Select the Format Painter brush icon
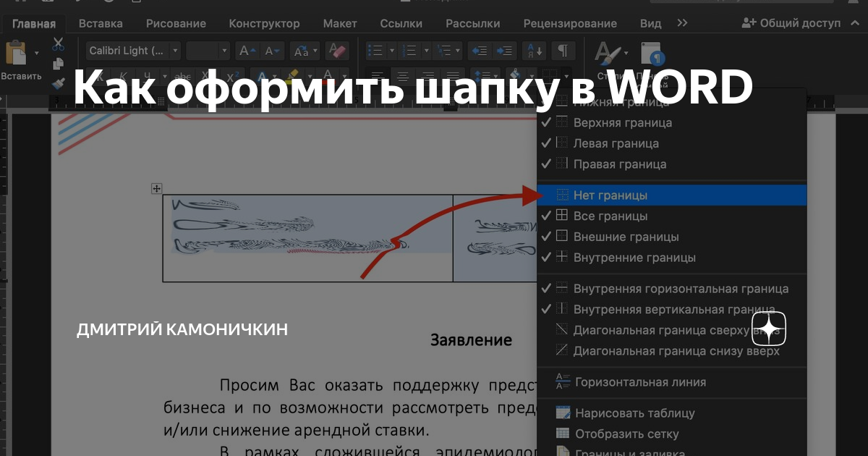Viewport: 868px width, 456px height. [59, 82]
